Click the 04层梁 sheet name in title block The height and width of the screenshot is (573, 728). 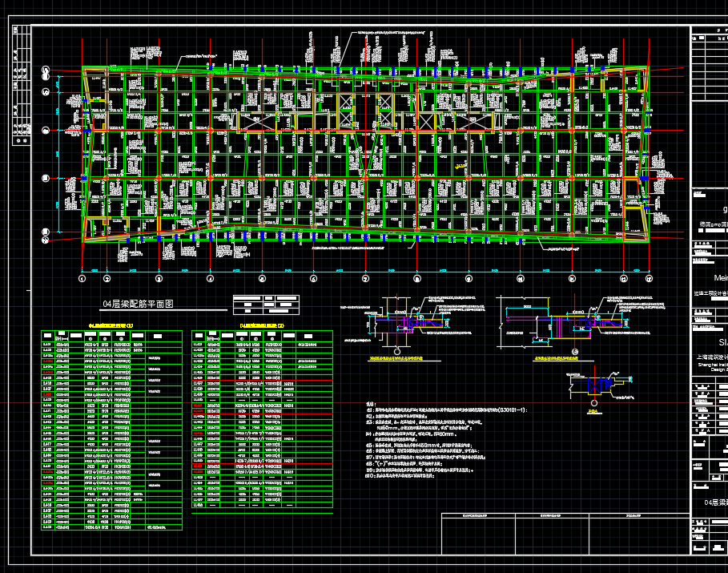[x=715, y=502]
